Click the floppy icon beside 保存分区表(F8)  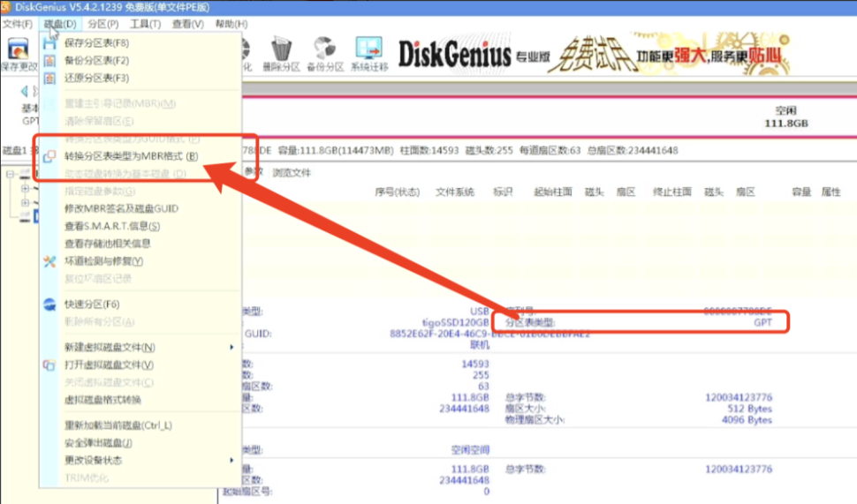pos(49,43)
